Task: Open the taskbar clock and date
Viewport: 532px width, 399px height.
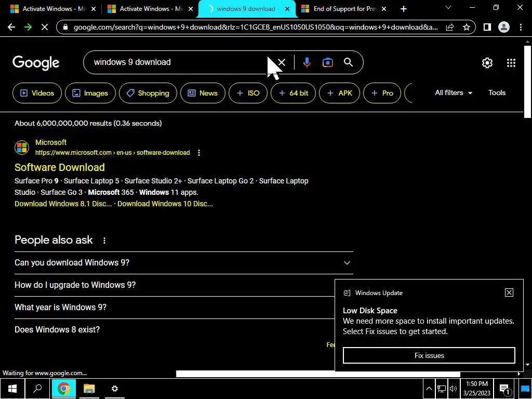Action: 477,389
